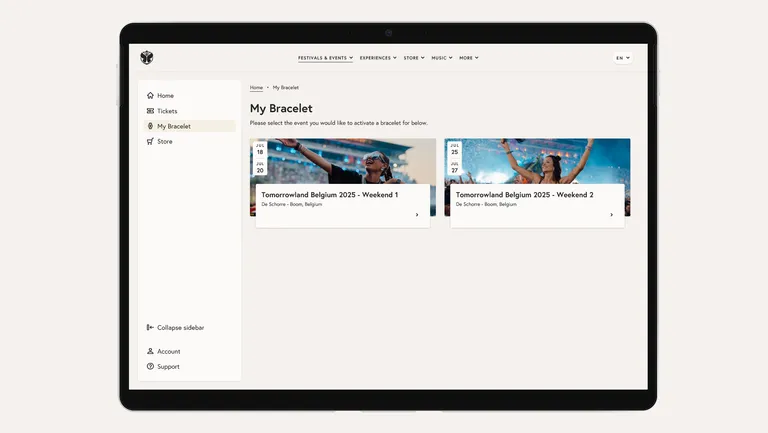
Task: Expand the Music chevron arrow
Action: 451,58
